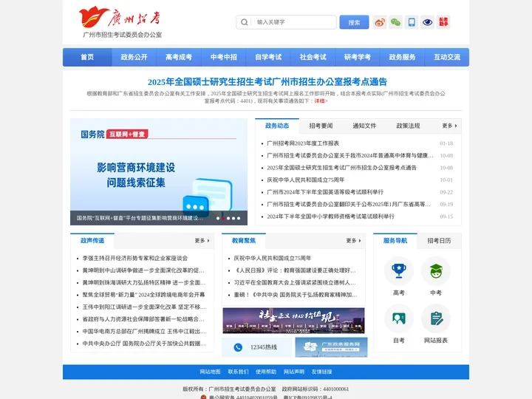Viewport: 532px width, 399px height.
Task: Open the red elder-friendly mode icon
Action: pos(443,22)
